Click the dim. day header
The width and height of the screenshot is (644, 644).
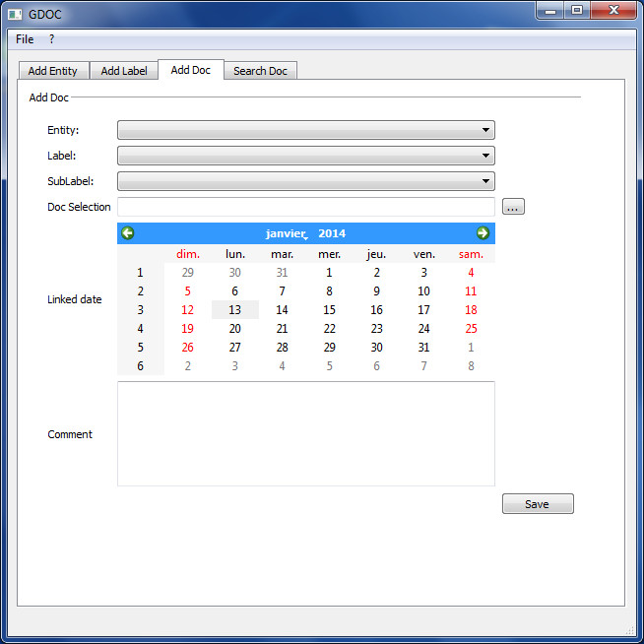click(188, 254)
